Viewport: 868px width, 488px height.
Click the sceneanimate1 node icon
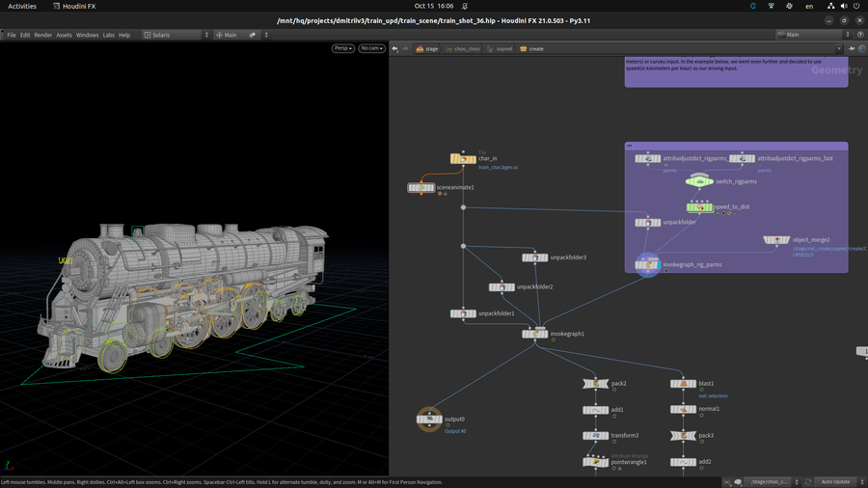420,187
